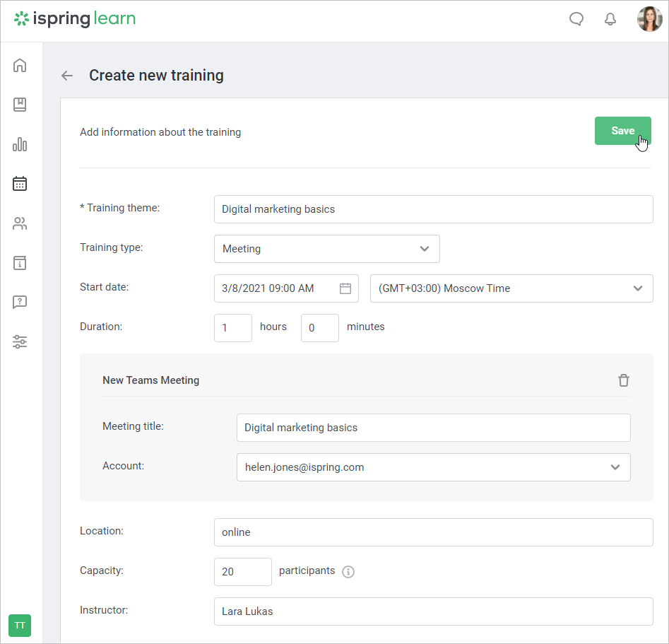Focus the Training theme text field
The image size is (669, 644).
433,209
